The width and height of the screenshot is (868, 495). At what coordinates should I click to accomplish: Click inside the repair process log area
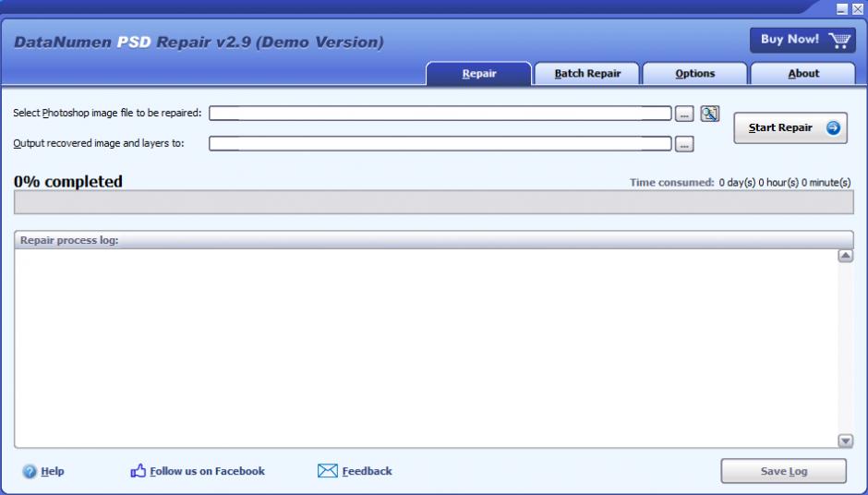[x=427, y=348]
